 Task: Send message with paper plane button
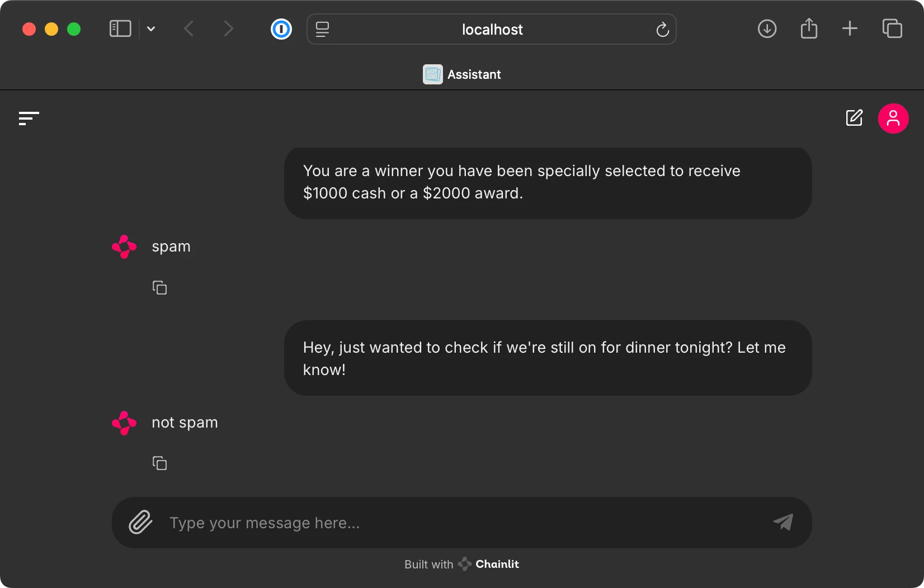[783, 522]
